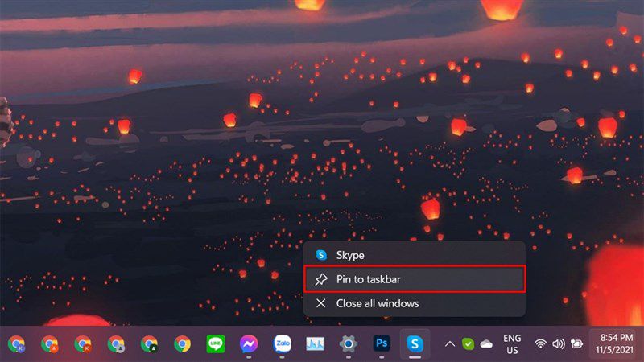The image size is (644, 362).
Task: Open the Zalo app from the taskbar
Action: (283, 344)
